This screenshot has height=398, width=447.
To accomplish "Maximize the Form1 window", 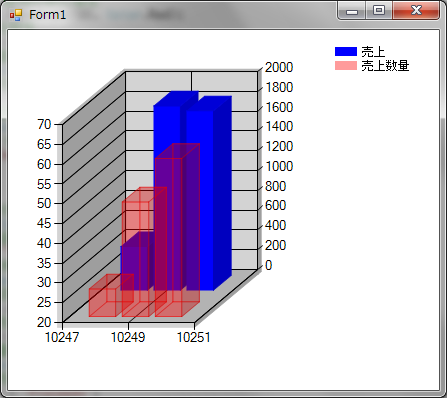I will click(379, 11).
